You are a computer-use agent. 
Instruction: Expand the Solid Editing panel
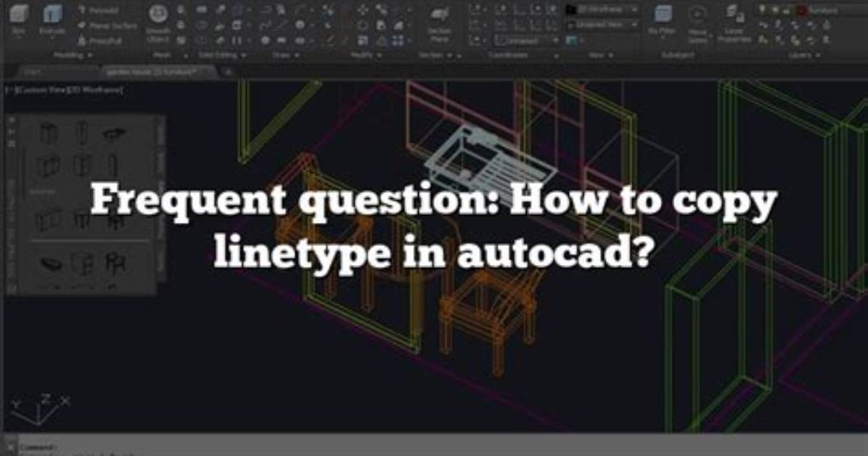pos(222,55)
